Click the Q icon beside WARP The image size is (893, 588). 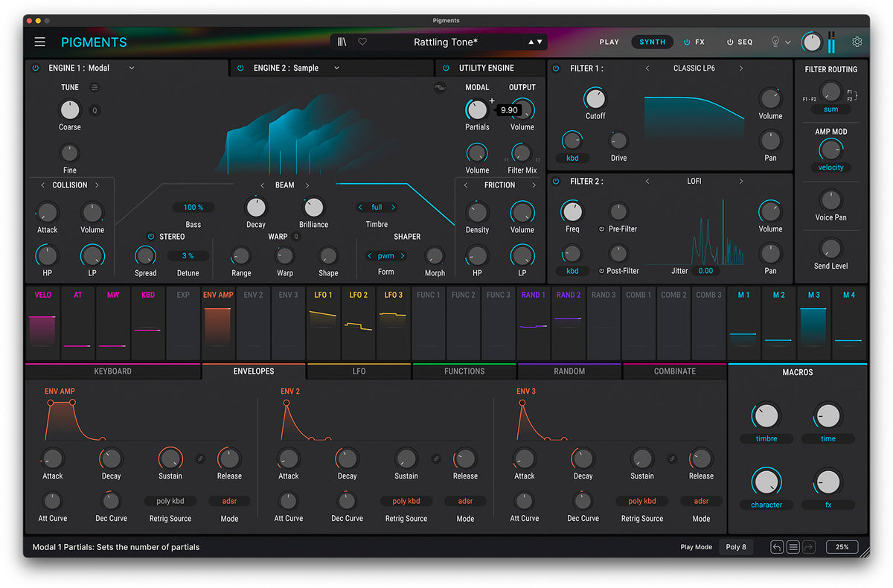296,237
